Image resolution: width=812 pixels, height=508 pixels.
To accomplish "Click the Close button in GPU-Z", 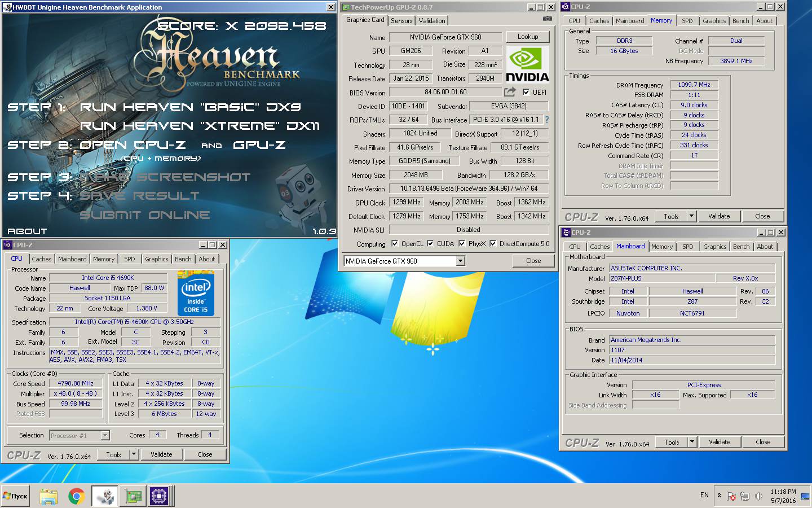I will 533,261.
